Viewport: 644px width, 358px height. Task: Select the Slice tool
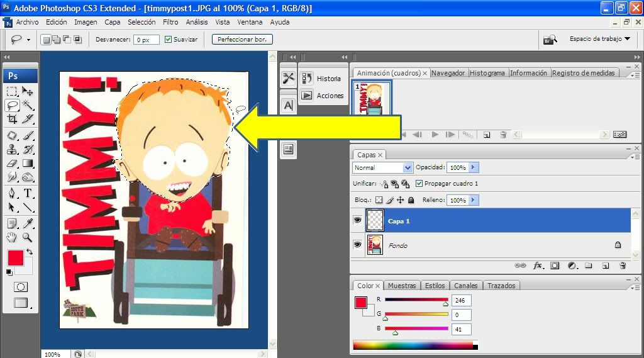(x=28, y=119)
